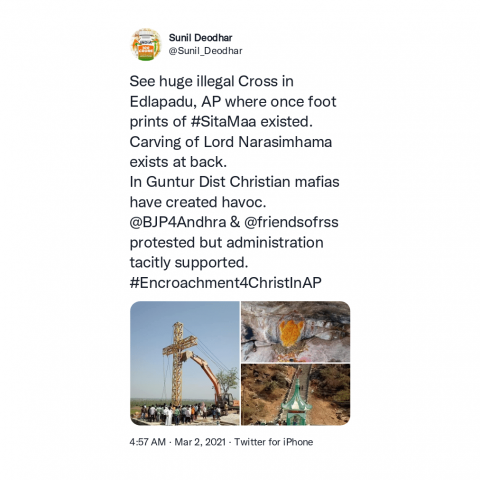This screenshot has width=480, height=480.
Task: Open the #SitaMaa hashtag
Action: click(224, 122)
